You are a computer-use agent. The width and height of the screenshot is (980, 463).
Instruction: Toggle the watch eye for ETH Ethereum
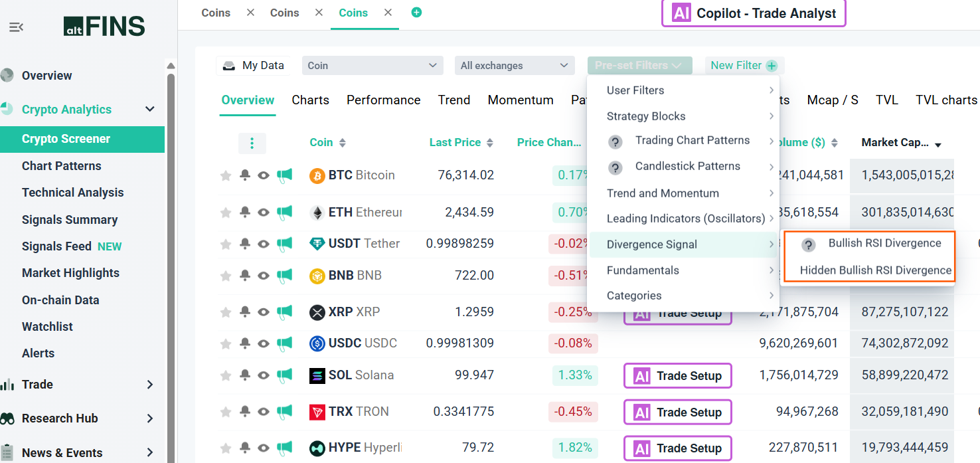click(264, 213)
